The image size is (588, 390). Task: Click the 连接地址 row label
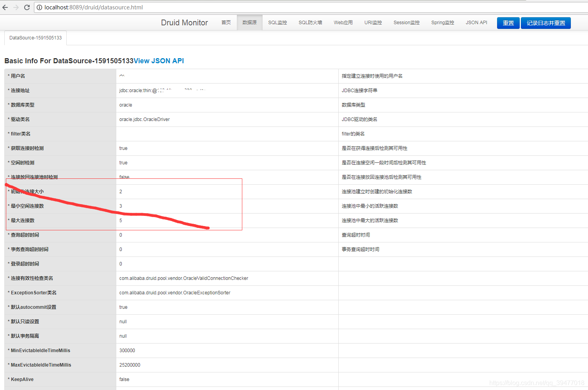[20, 91]
